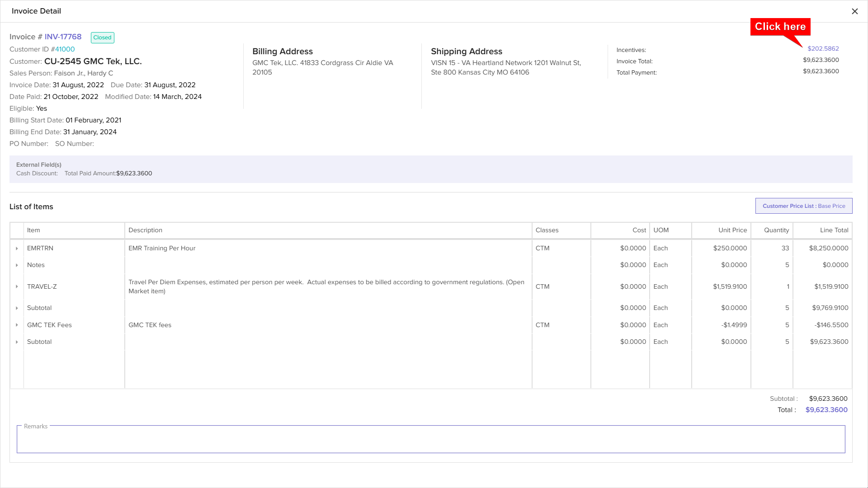Image resolution: width=868 pixels, height=488 pixels.
Task: Expand the first Subtotal row arrow
Action: tap(17, 308)
